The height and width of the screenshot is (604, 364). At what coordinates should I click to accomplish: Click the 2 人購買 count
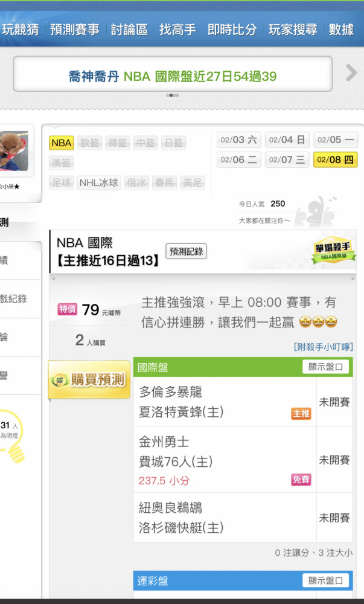click(x=90, y=340)
